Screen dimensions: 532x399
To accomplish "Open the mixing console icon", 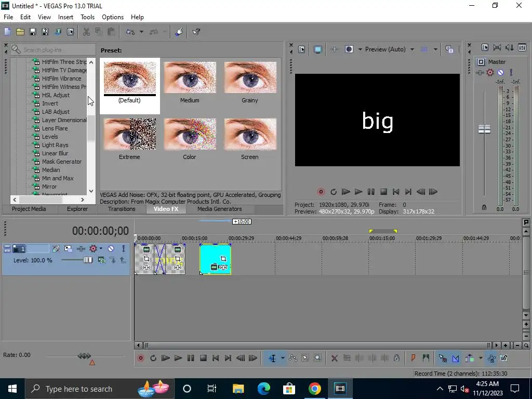I will pyautogui.click(x=522, y=47).
